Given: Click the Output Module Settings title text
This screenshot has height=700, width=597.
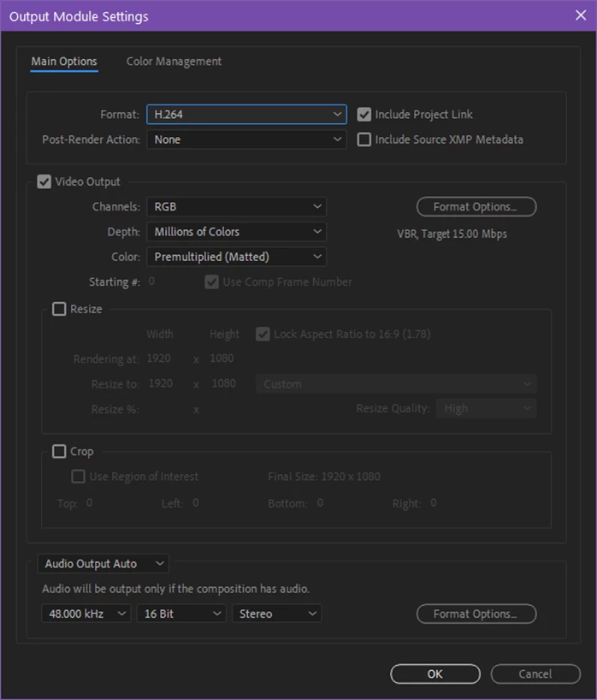Looking at the screenshot, I should (x=79, y=16).
